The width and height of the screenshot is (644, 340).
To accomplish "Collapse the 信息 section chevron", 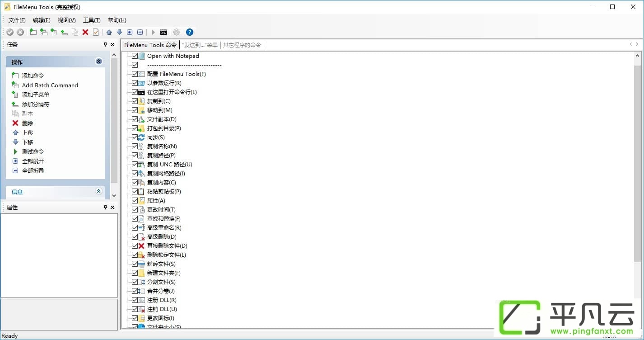I will (99, 191).
